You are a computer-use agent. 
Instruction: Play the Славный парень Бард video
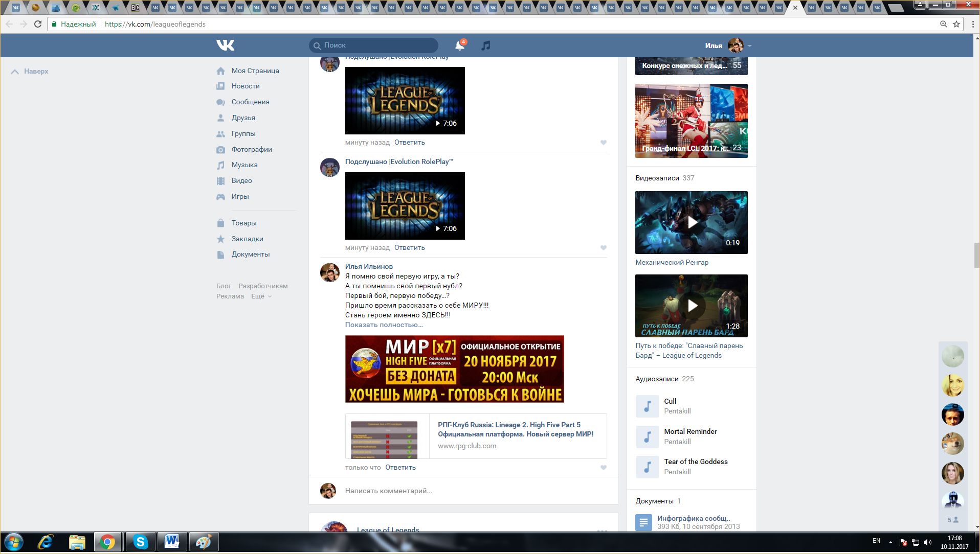(692, 306)
